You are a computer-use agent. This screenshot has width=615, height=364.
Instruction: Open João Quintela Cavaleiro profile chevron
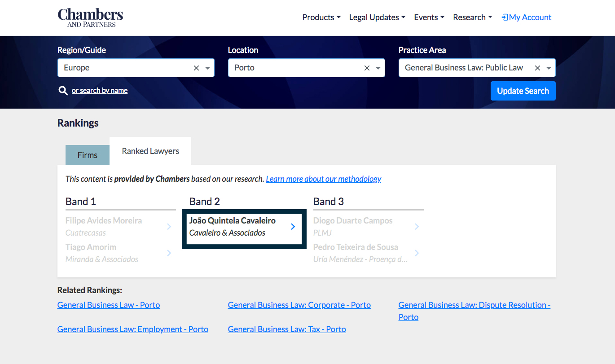click(293, 227)
